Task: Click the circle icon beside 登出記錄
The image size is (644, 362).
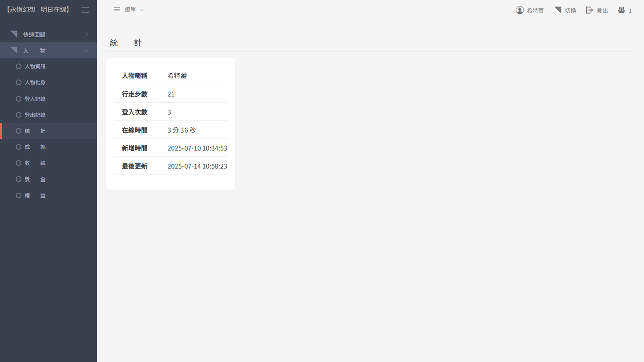Action: [x=19, y=115]
